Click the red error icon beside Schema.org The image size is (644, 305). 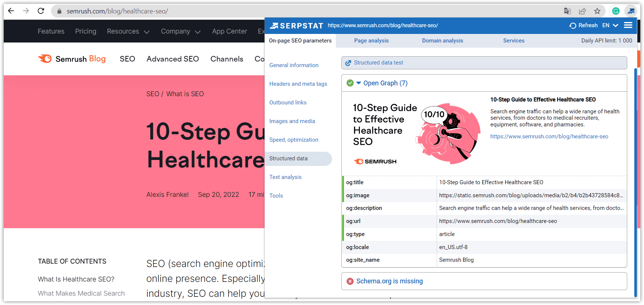click(x=350, y=281)
